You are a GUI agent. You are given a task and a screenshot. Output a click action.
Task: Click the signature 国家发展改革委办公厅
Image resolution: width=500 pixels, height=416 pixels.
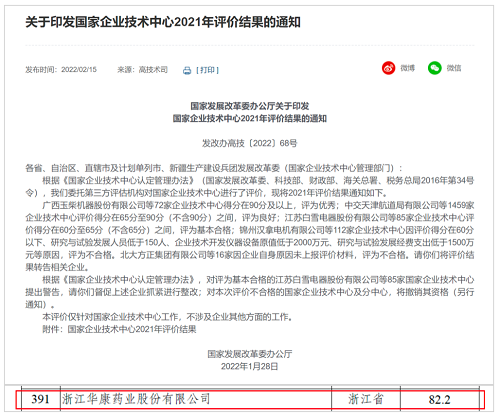point(250,354)
